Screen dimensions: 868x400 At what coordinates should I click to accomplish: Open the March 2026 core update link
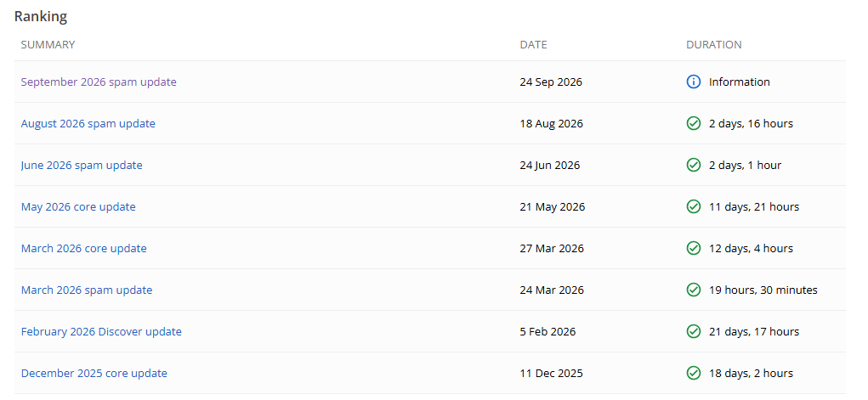(x=83, y=249)
